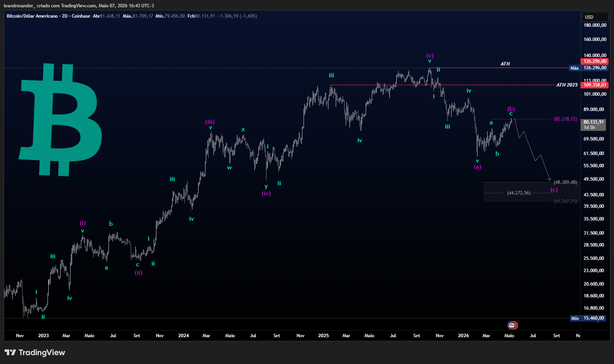Open the USD currency selector
Screen dimensions: 614x364
point(594,17)
